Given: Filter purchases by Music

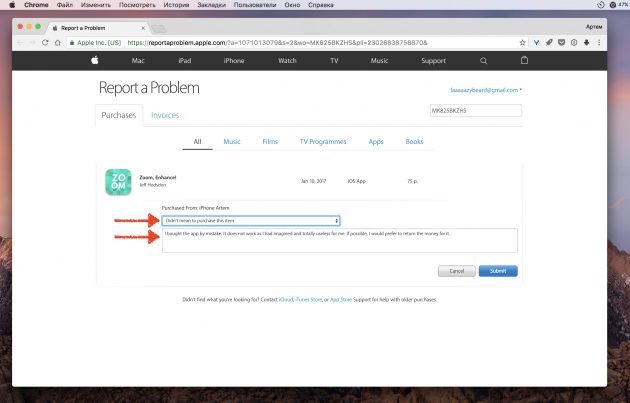Looking at the screenshot, I should click(x=232, y=142).
